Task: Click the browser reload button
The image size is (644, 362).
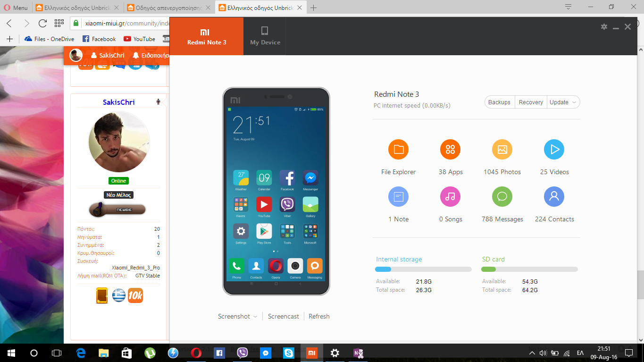Action: click(42, 23)
